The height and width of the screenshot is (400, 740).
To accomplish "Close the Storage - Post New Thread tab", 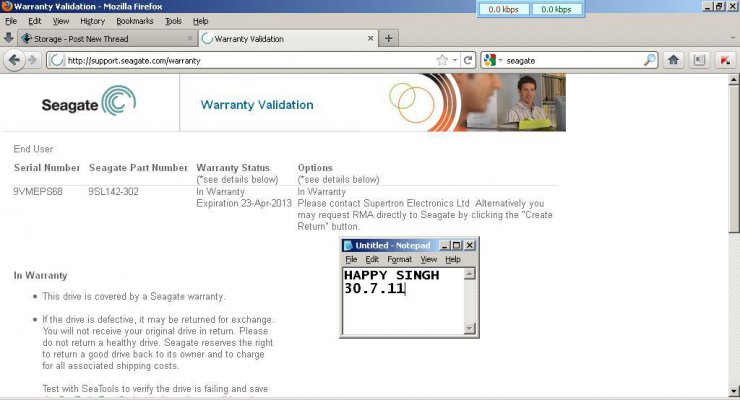I will (x=190, y=38).
